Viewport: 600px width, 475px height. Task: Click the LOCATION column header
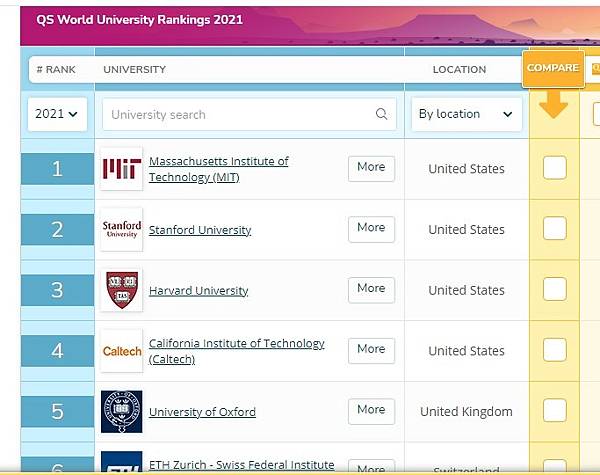pos(459,70)
